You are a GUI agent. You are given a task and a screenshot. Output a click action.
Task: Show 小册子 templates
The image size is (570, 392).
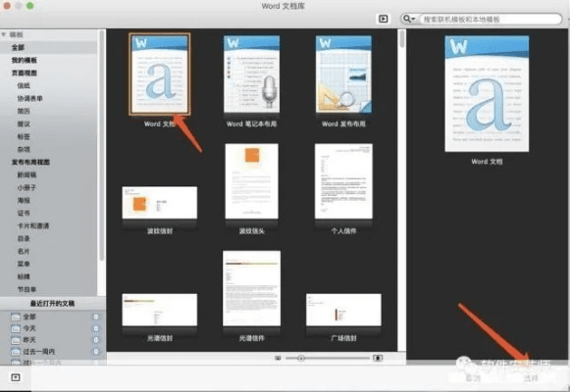click(26, 187)
